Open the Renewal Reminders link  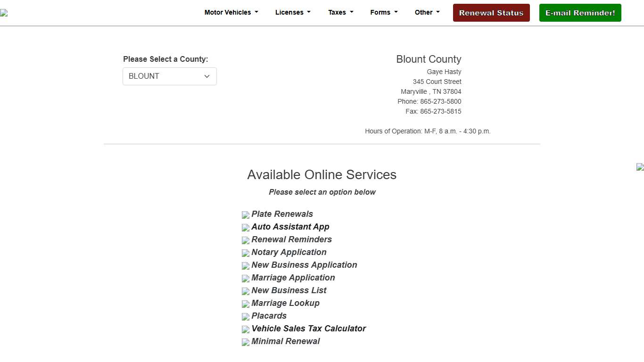291,239
